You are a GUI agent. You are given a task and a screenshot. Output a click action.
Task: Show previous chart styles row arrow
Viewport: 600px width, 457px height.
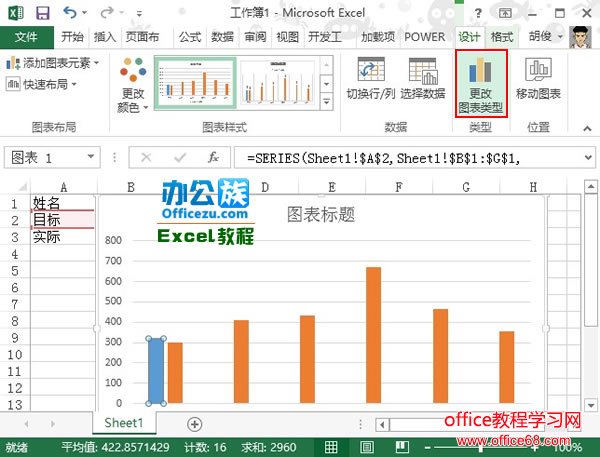click(x=326, y=65)
